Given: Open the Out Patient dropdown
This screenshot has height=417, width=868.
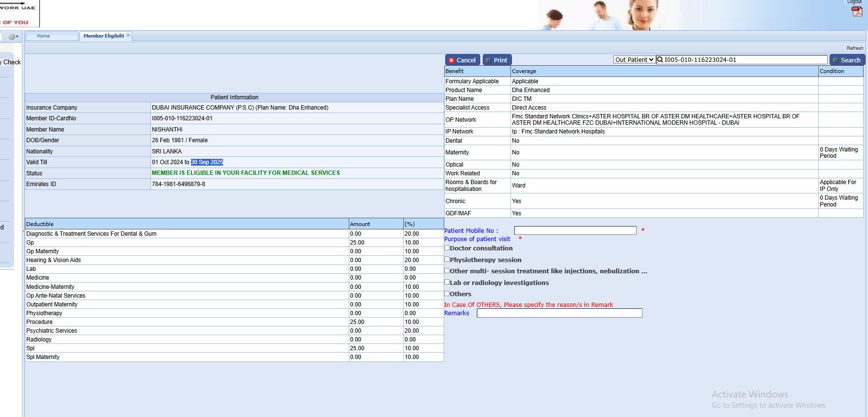Looking at the screenshot, I should (x=634, y=60).
